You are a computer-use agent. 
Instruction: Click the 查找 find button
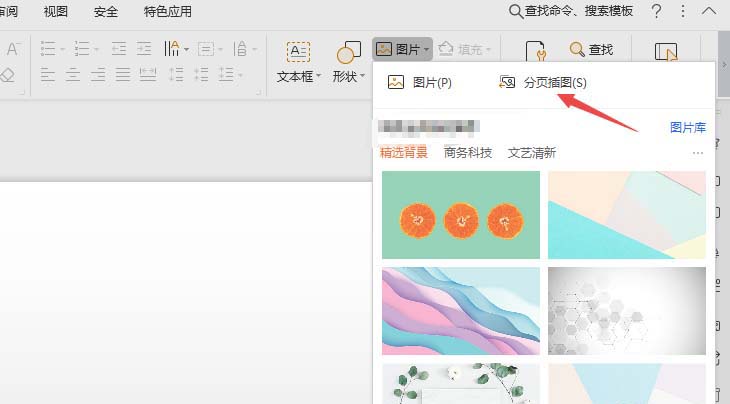(x=591, y=49)
